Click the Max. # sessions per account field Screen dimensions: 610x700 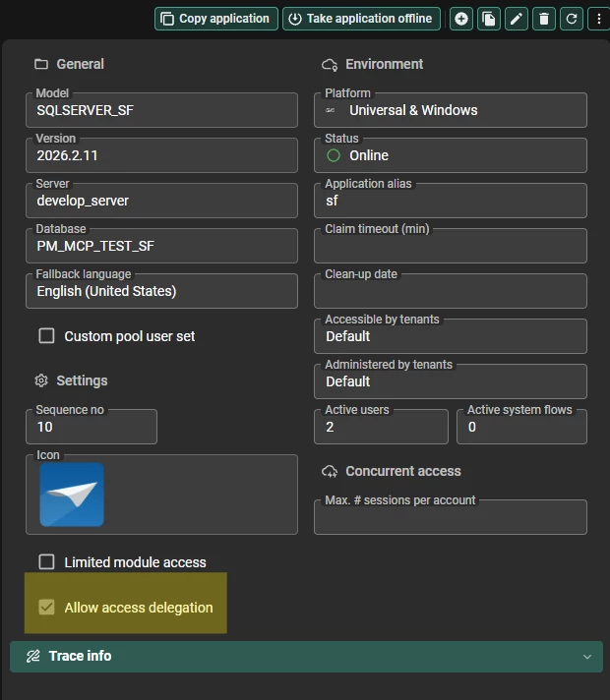coord(451,517)
